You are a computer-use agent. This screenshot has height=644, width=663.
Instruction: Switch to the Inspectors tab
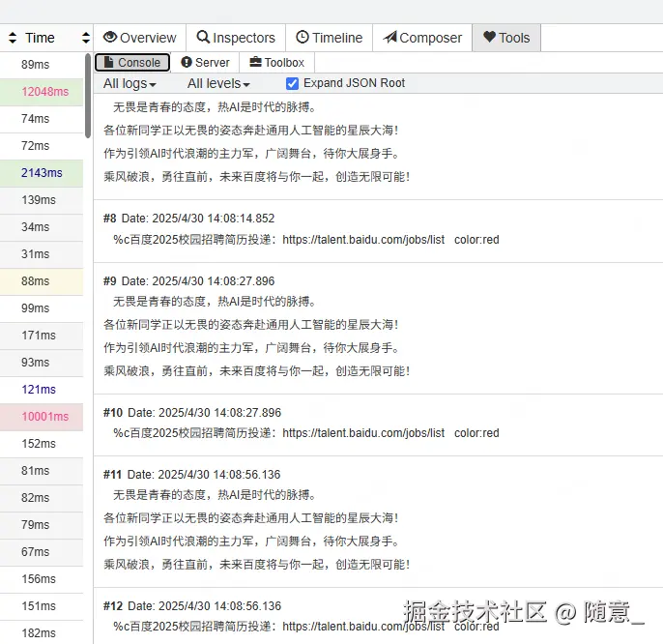236,38
